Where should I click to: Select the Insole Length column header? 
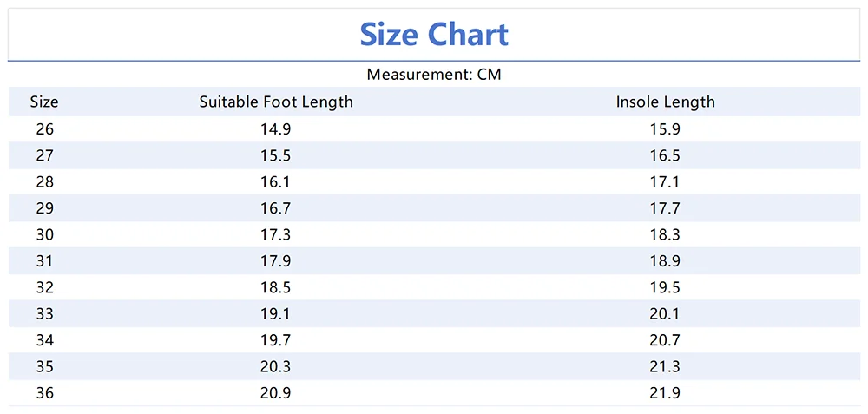pos(666,102)
